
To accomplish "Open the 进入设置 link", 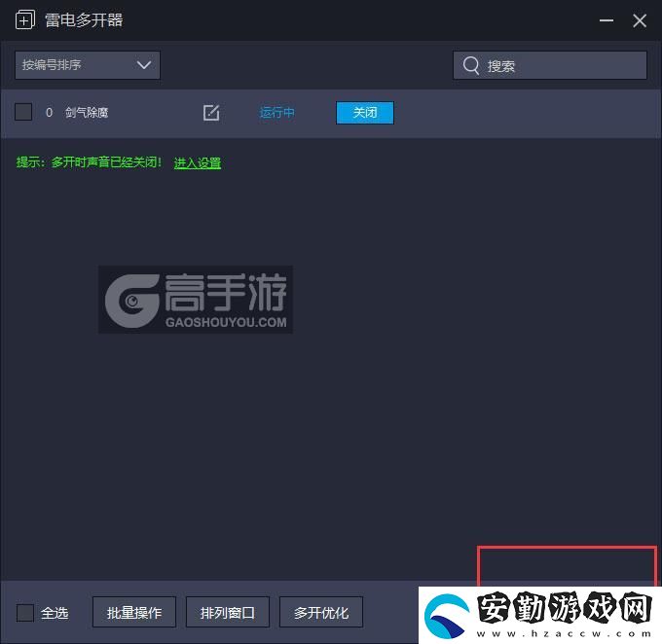I will coord(198,162).
